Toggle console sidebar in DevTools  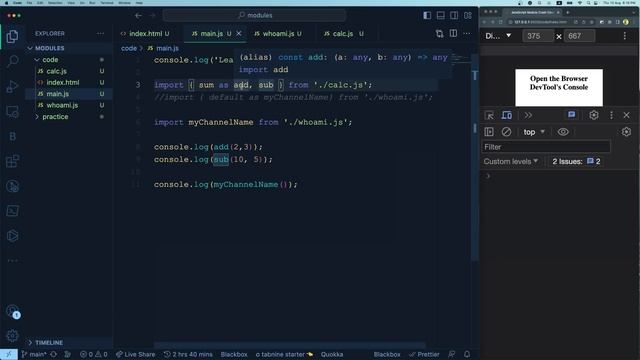[489, 132]
